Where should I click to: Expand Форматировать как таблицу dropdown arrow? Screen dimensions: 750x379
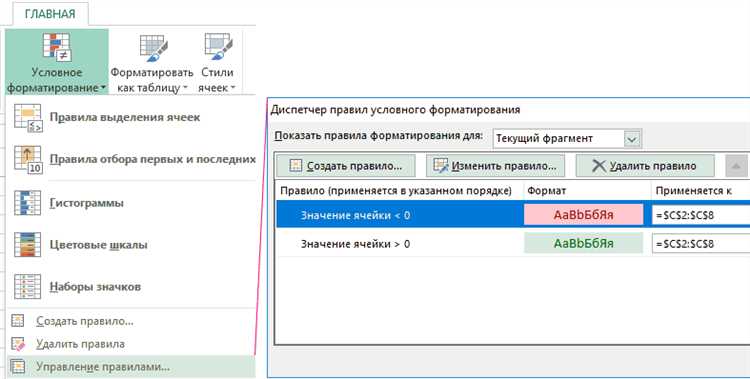click(x=185, y=88)
